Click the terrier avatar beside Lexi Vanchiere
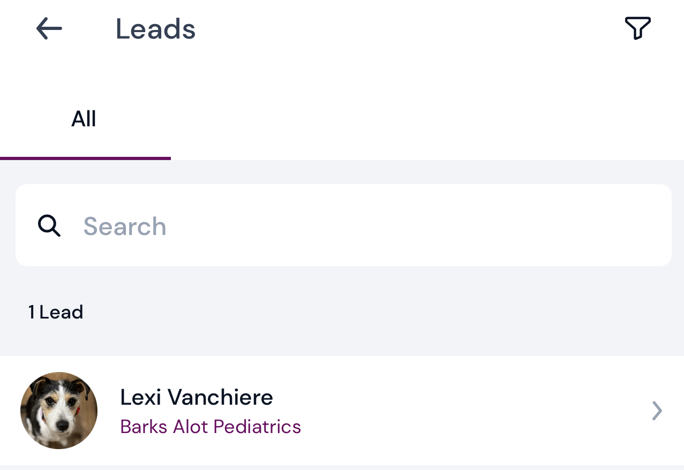Image resolution: width=684 pixels, height=470 pixels. point(59,410)
